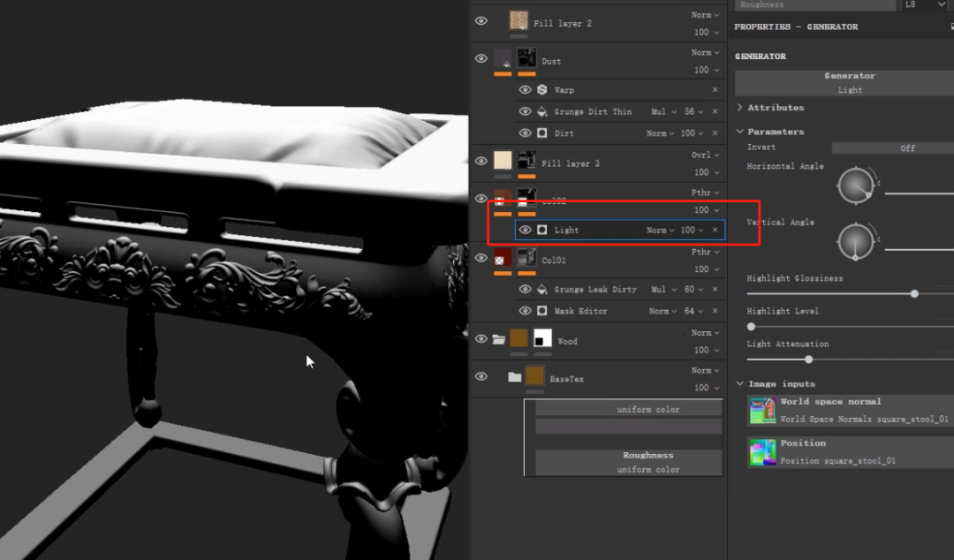Viewport: 954px width, 560px height.
Task: Select the Col01 layer name text
Action: click(x=554, y=260)
